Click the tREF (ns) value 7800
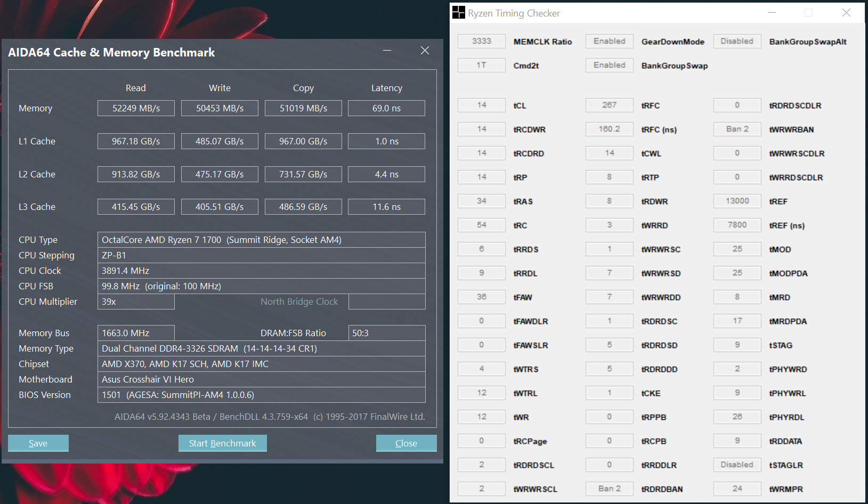 [x=737, y=225]
